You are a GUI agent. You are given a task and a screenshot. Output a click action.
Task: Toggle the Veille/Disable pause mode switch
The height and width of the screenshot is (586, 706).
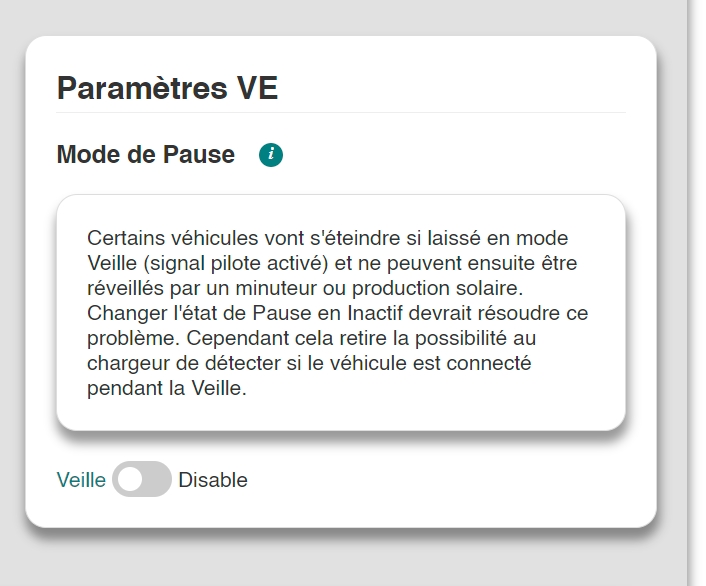[142, 480]
